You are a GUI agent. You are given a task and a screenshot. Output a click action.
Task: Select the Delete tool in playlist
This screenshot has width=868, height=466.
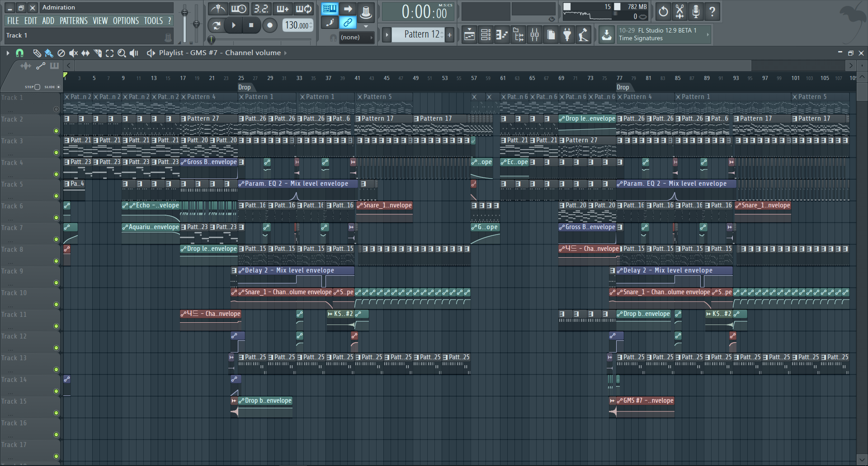(61, 53)
